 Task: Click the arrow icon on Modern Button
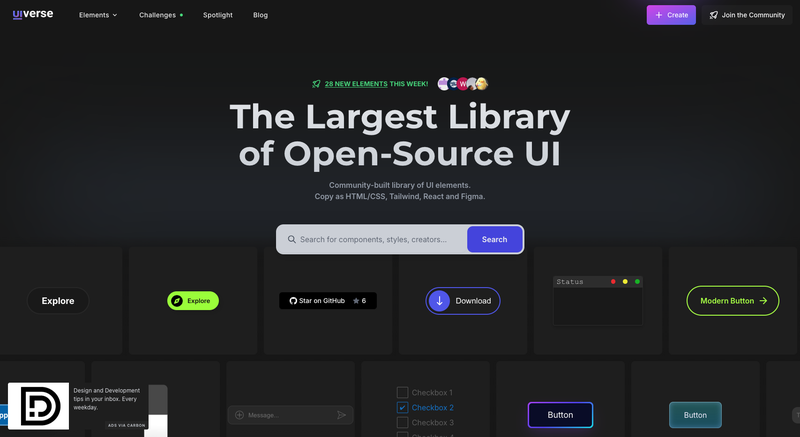763,301
